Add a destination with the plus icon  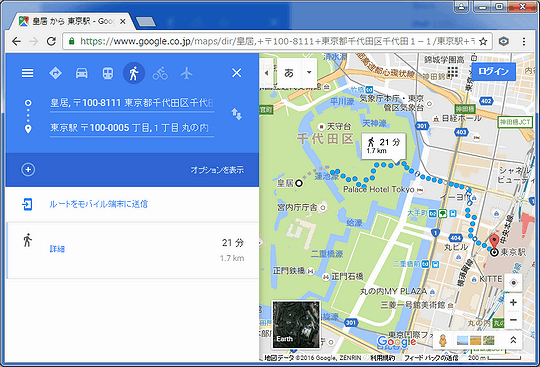28,169
